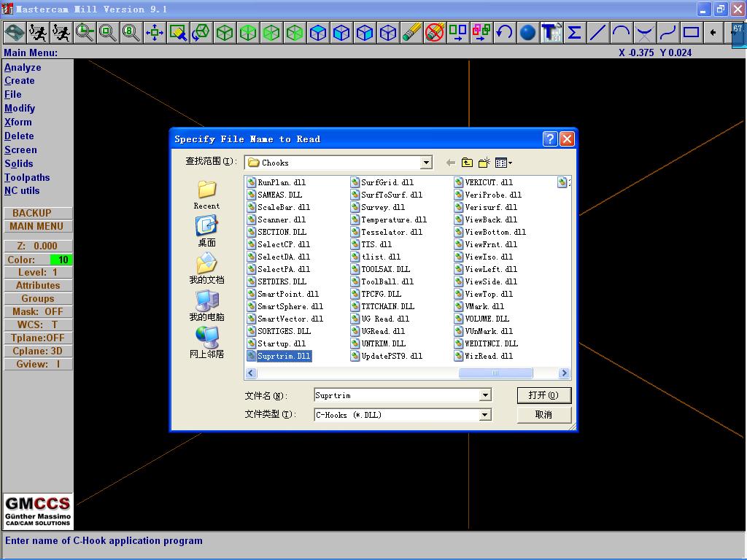Click the file list scroll left arrow
This screenshot has width=747, height=560.
click(x=251, y=373)
